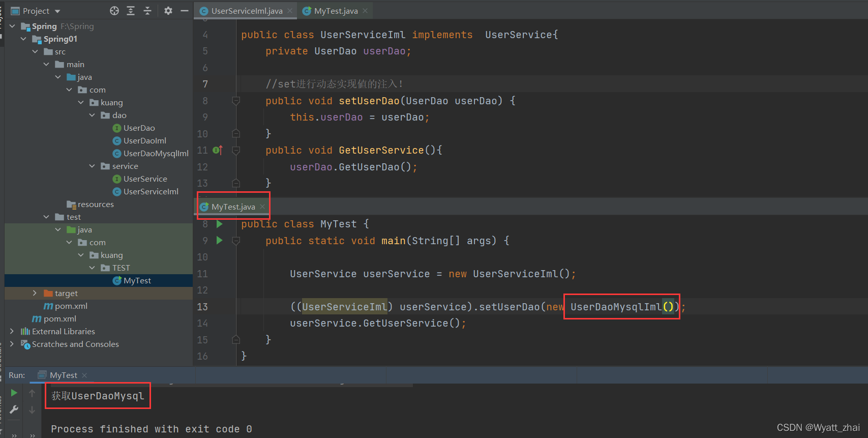Image resolution: width=868 pixels, height=438 pixels.
Task: Click the Expand All icon in Project toolbar
Action: (131, 11)
